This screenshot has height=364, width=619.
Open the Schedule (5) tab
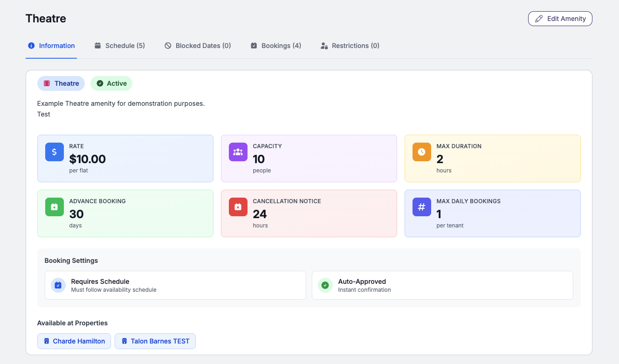click(119, 46)
